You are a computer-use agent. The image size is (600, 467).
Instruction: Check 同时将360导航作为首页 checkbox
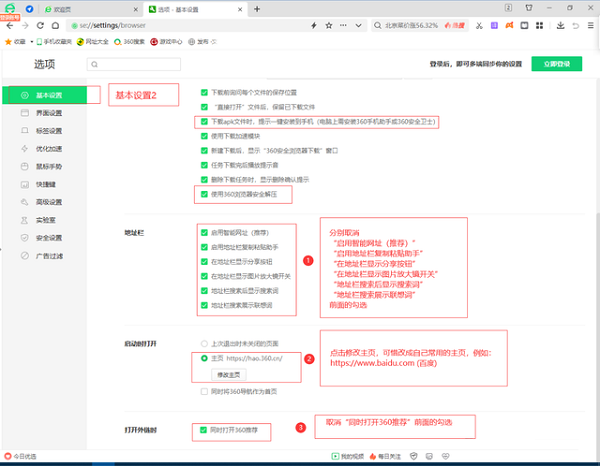[x=204, y=392]
